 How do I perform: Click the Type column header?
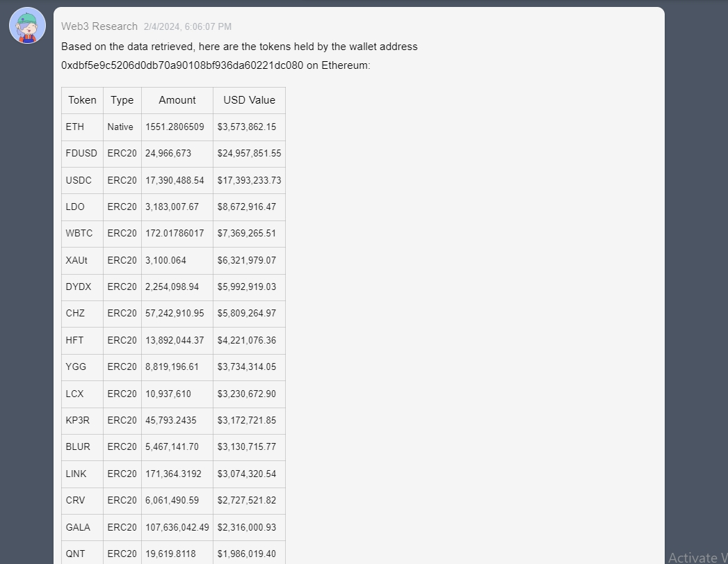(122, 100)
